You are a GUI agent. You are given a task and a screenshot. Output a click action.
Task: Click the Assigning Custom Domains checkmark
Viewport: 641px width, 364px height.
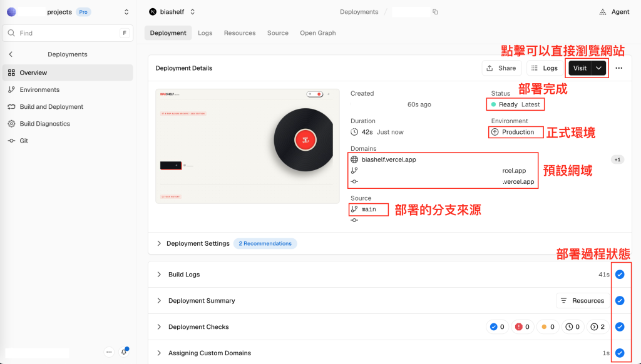click(620, 353)
